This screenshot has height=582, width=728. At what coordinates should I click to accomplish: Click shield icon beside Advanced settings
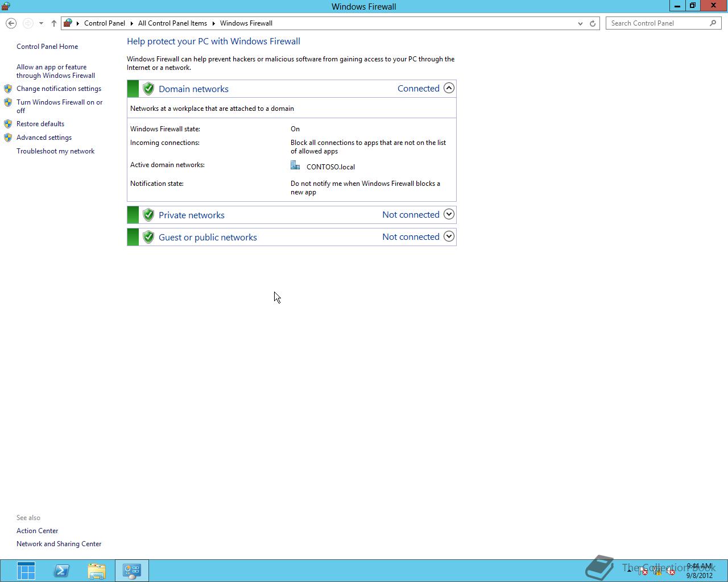pyautogui.click(x=8, y=138)
